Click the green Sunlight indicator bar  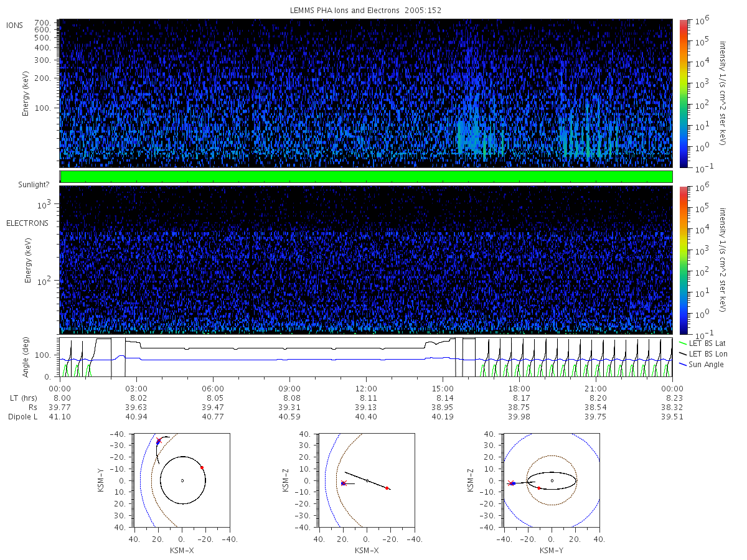point(366,177)
